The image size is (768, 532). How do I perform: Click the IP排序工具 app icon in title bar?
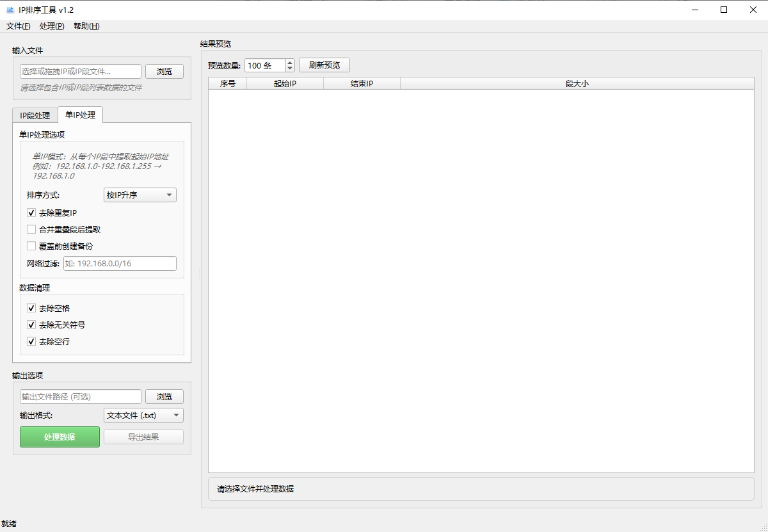point(10,10)
